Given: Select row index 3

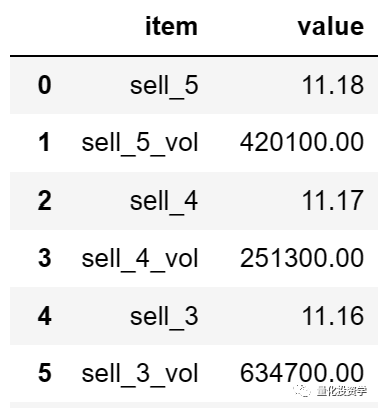Looking at the screenshot, I should (45, 258).
